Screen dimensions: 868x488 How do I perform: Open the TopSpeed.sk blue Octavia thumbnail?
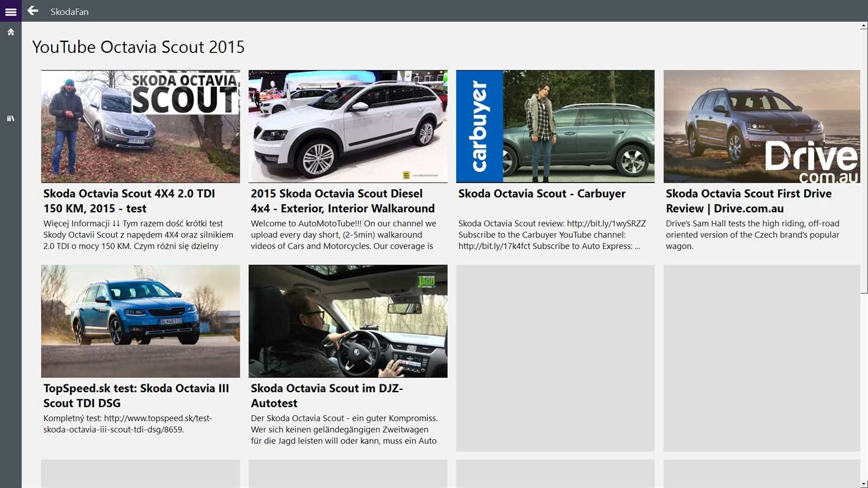tap(140, 321)
